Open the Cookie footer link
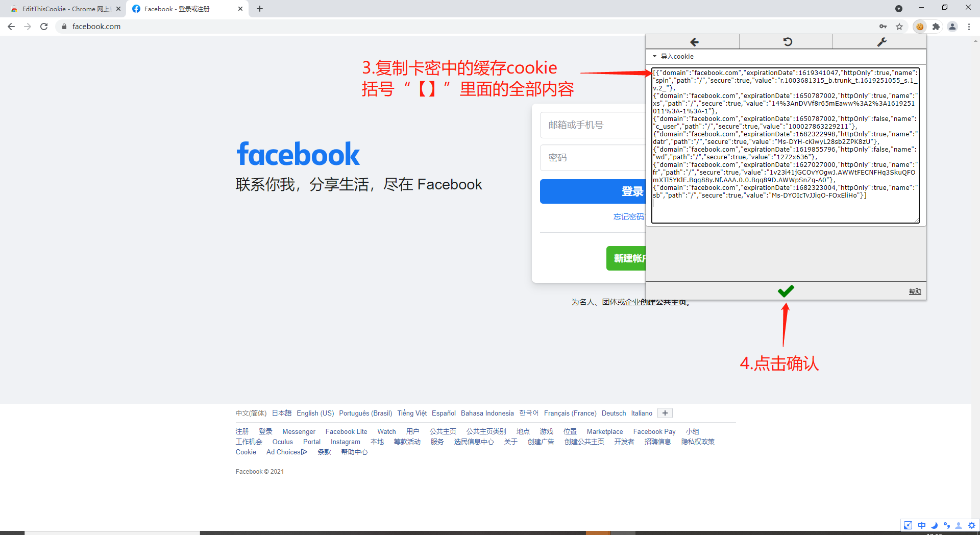The image size is (980, 535). [x=246, y=452]
